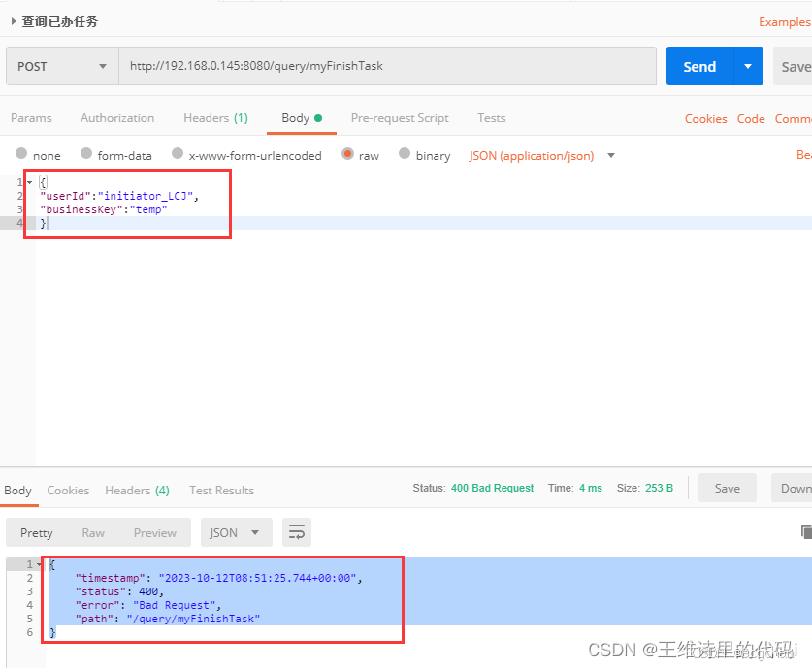Copy the response body using the copy icon
The image size is (812, 668).
805,531
